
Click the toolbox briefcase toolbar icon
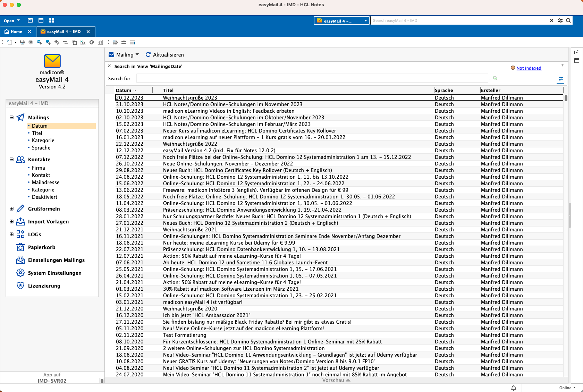point(124,42)
